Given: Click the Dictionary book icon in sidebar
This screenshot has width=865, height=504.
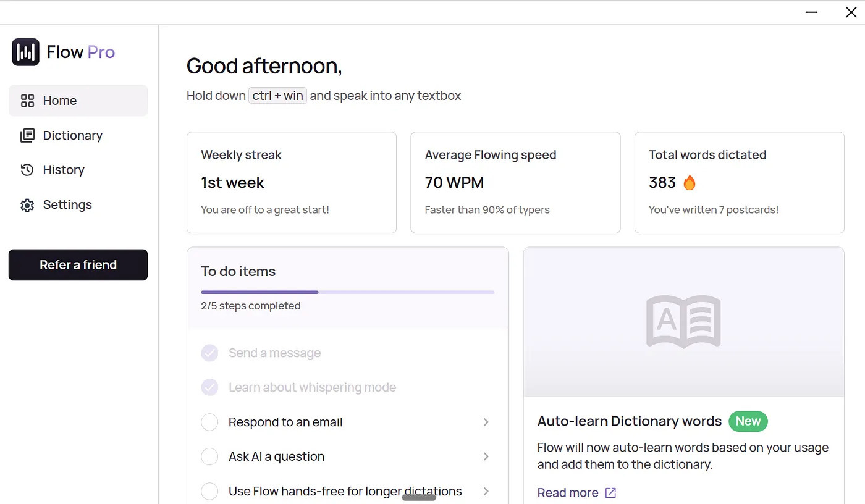Looking at the screenshot, I should click(x=27, y=135).
